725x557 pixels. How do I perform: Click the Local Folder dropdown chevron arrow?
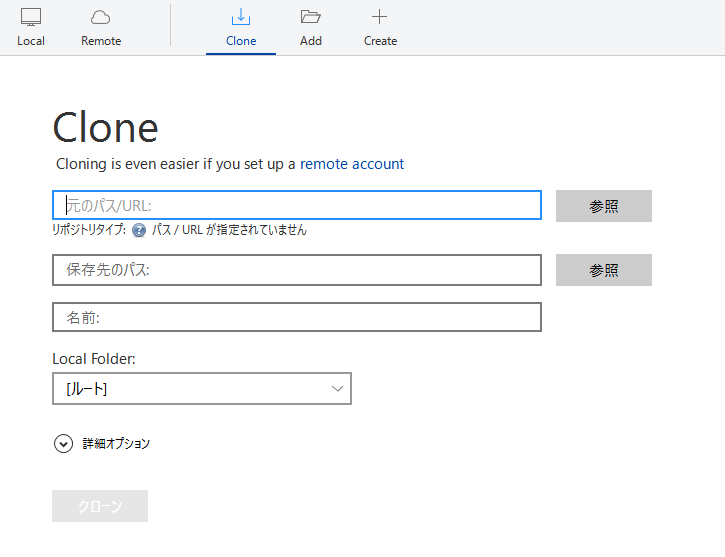tap(336, 389)
